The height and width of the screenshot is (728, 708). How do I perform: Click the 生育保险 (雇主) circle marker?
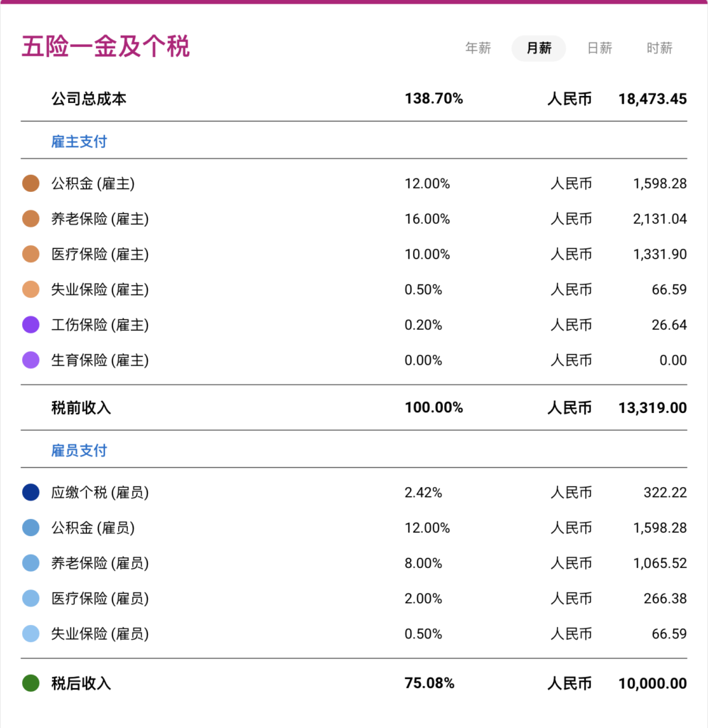pyautogui.click(x=31, y=360)
